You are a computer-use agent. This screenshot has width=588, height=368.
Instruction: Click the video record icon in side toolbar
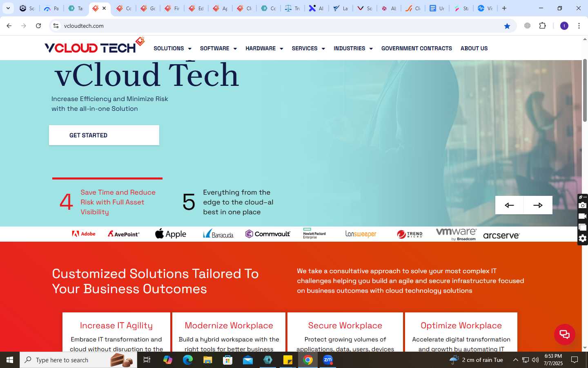coord(583,216)
